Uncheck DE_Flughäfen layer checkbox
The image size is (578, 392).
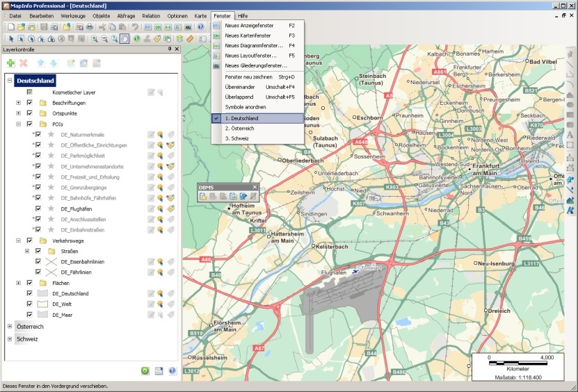tap(38, 209)
